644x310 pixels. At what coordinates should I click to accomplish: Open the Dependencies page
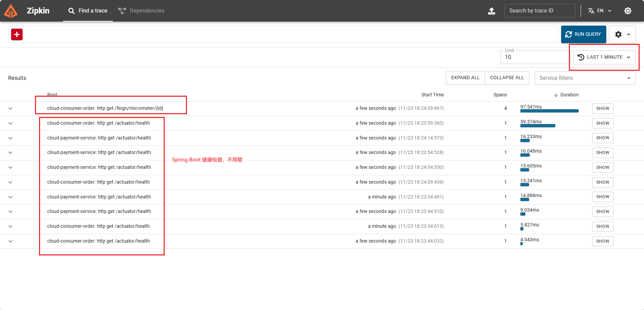(x=141, y=11)
